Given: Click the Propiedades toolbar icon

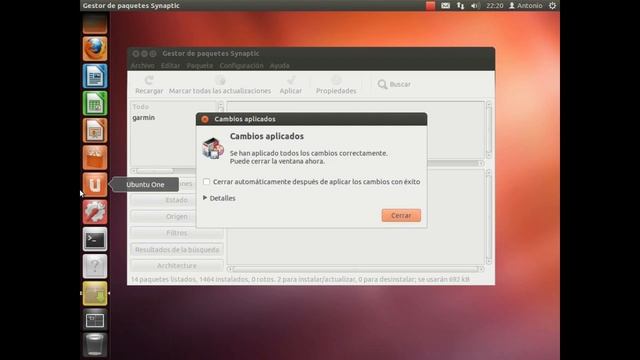Looking at the screenshot, I should point(336,85).
